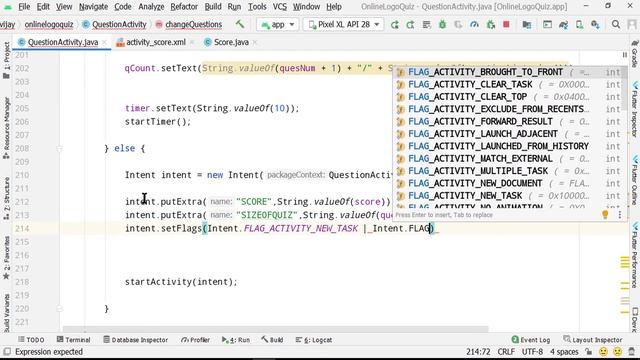Change CRLF line separator in status bar
Viewport: 640px width, 360px height.
[506, 351]
